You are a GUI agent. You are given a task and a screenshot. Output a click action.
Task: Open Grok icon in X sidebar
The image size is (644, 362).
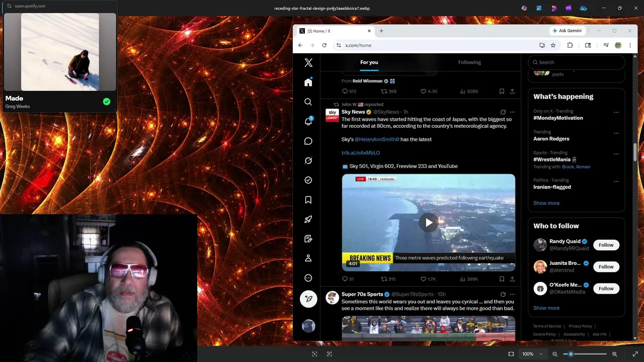point(308,160)
